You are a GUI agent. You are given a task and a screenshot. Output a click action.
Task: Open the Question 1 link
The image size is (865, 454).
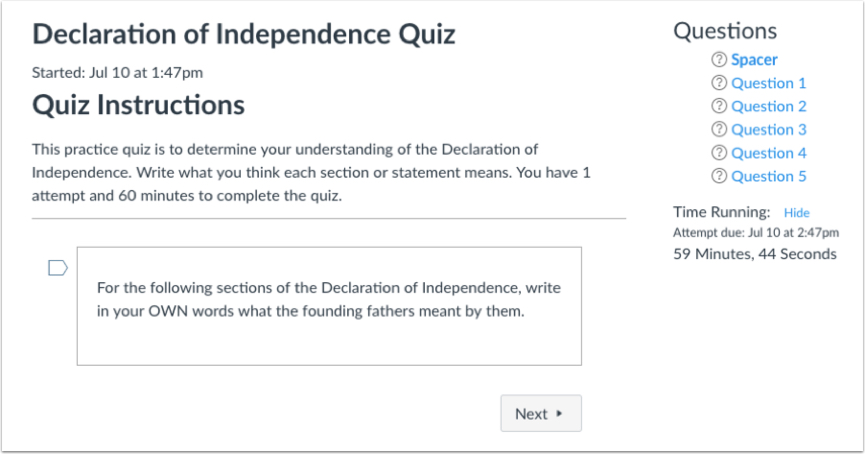click(768, 83)
